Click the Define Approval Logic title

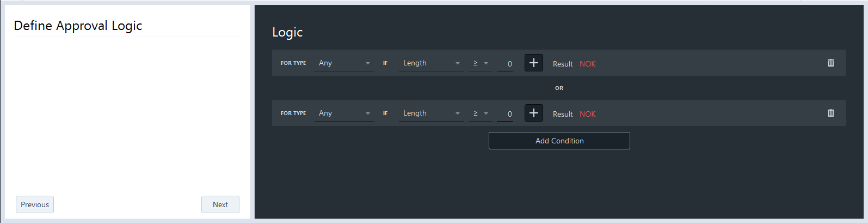[78, 26]
